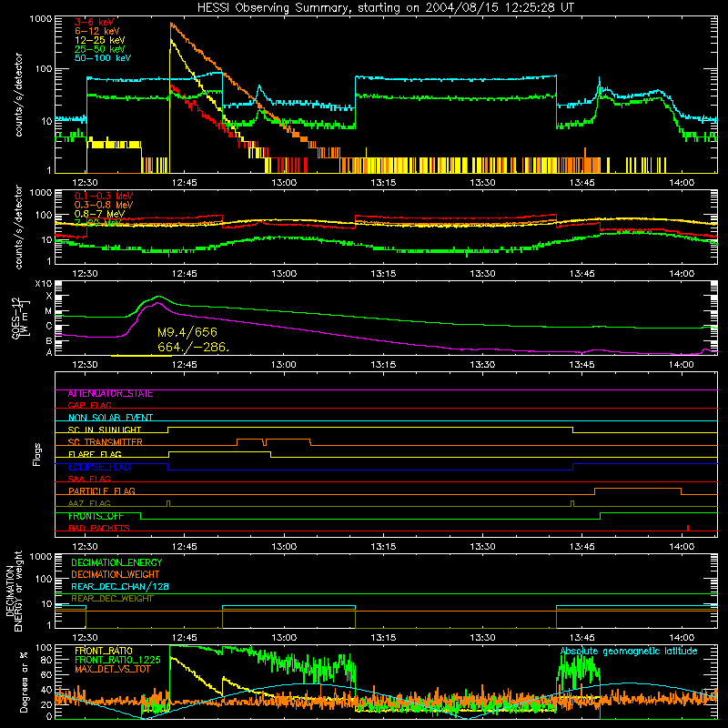Click the vertical Flags axis title
The height and width of the screenshot is (728, 728).
pos(37,454)
